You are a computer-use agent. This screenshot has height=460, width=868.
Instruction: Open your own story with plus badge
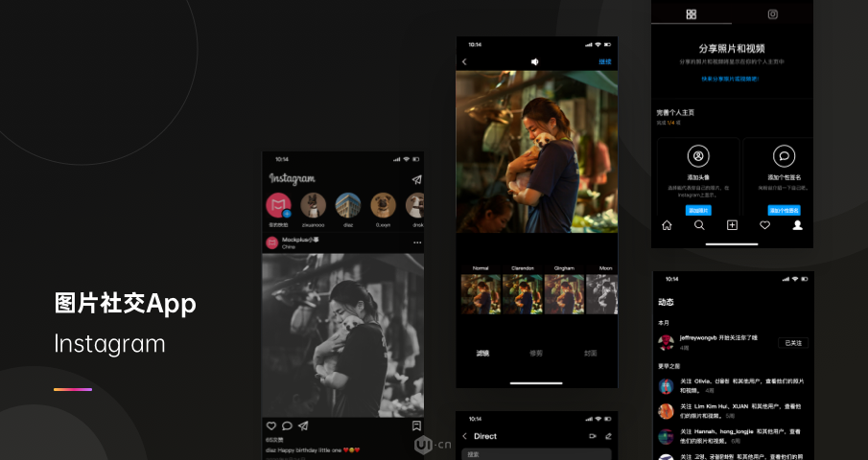[x=278, y=205]
